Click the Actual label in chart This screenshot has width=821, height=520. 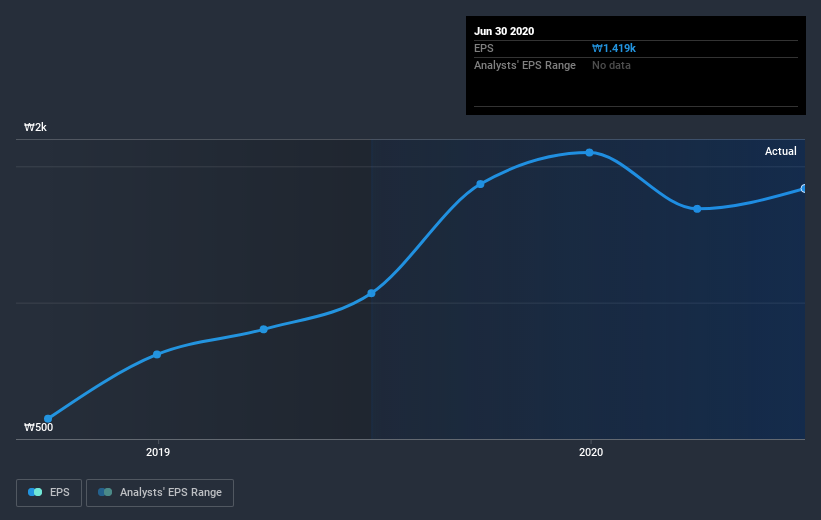click(781, 151)
